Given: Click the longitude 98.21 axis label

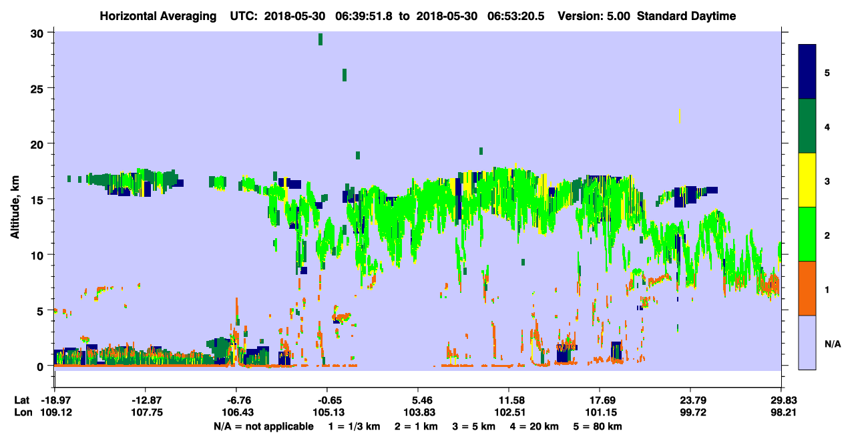Looking at the screenshot, I should [782, 413].
